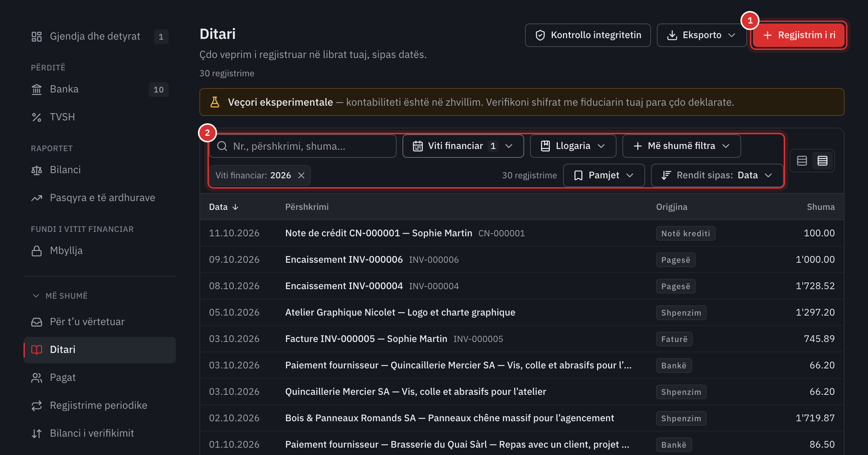The width and height of the screenshot is (868, 455).
Task: Open the Atelier Graphique Nicolet entry
Action: pos(522,312)
